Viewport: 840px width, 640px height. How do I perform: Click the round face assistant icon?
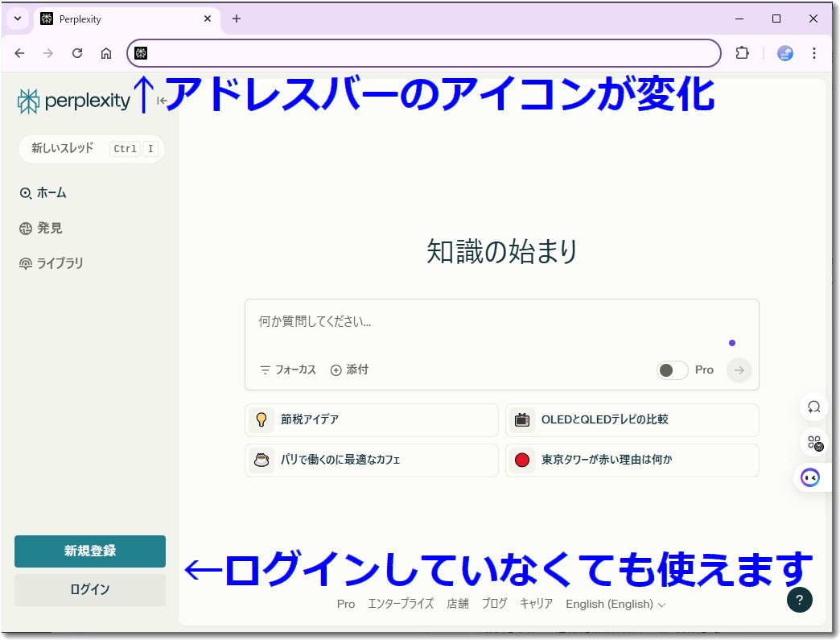[810, 477]
